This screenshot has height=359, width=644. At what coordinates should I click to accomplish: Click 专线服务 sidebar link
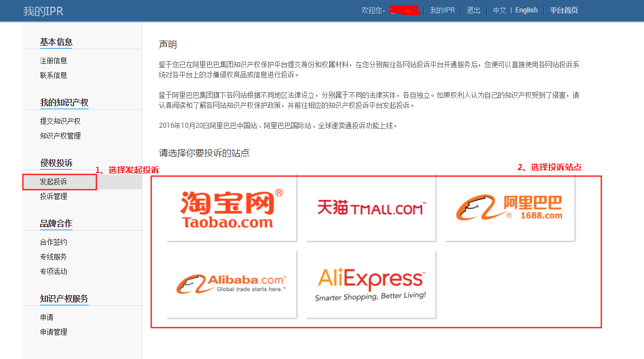53,257
